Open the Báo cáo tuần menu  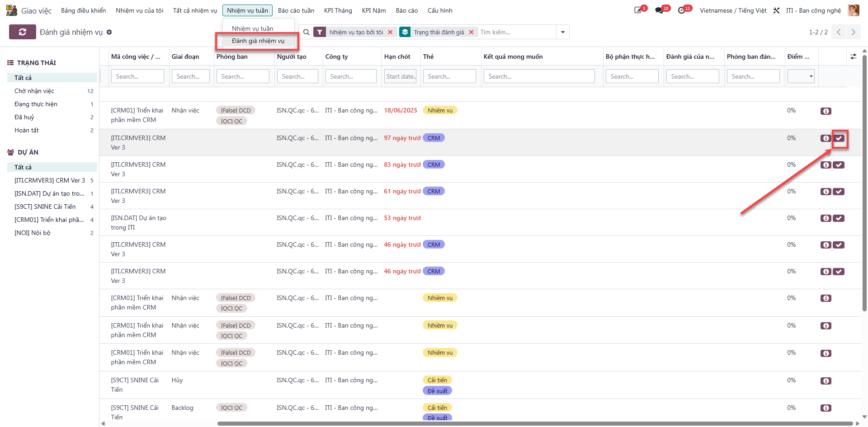(296, 10)
